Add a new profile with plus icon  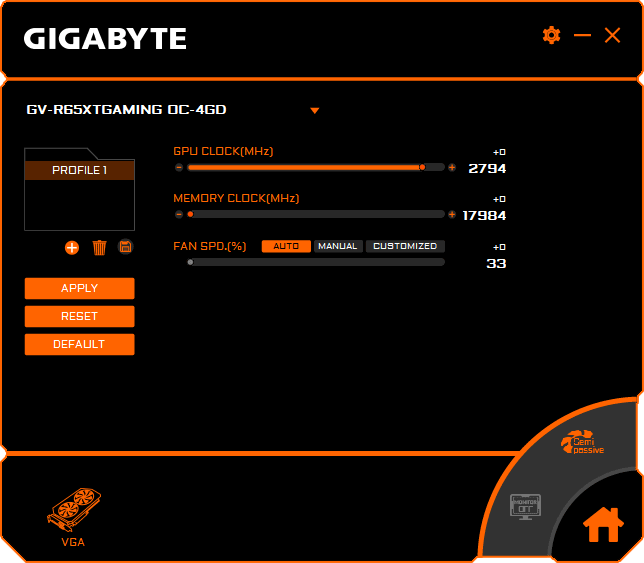(72, 248)
